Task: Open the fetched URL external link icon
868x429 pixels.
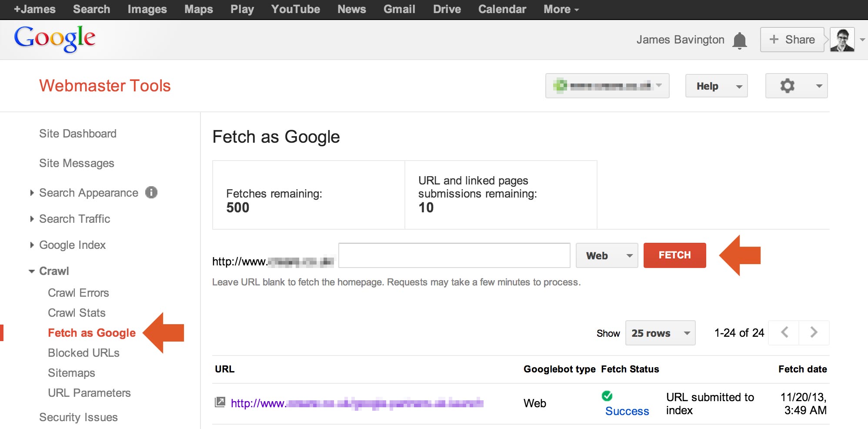Action: (220, 402)
